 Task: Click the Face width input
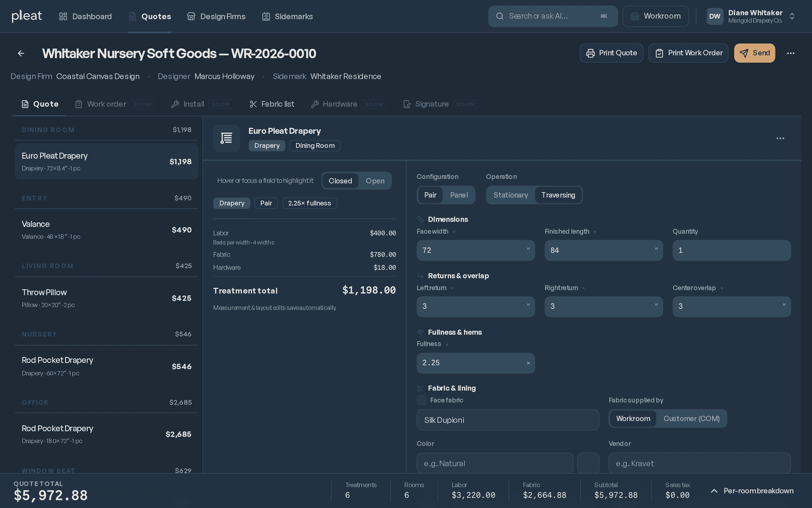click(x=476, y=250)
